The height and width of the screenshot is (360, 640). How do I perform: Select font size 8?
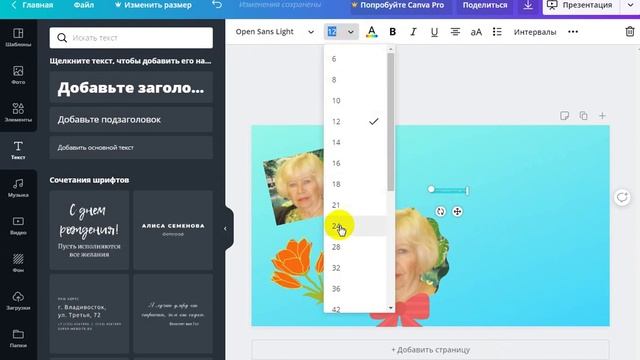tap(355, 80)
